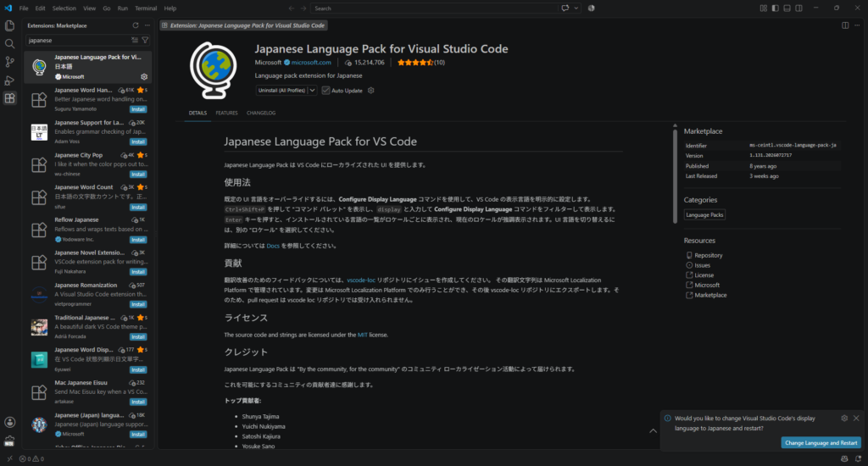
Task: Open Extensions view more actions ellipsis
Action: point(147,25)
